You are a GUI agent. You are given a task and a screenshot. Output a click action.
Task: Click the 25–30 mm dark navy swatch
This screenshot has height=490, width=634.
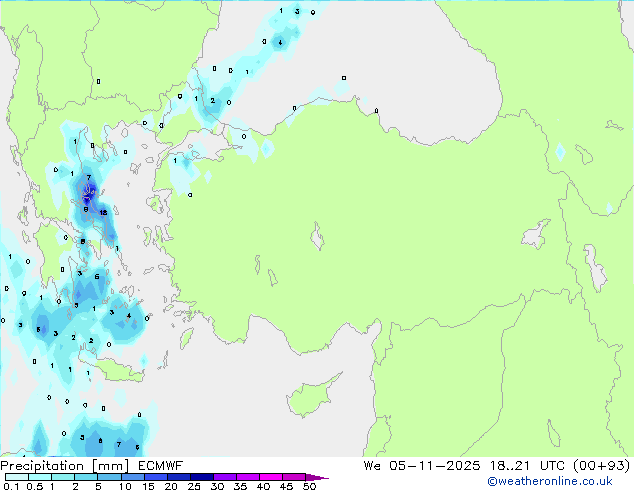point(202,477)
